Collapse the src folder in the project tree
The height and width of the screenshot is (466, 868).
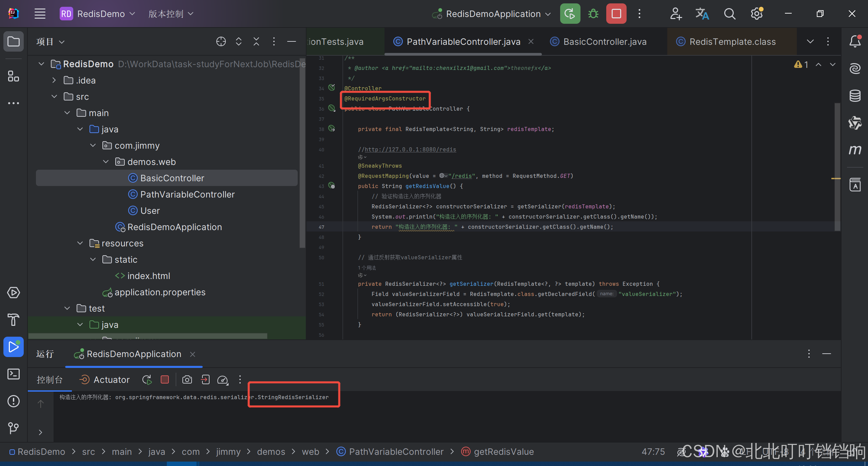54,97
